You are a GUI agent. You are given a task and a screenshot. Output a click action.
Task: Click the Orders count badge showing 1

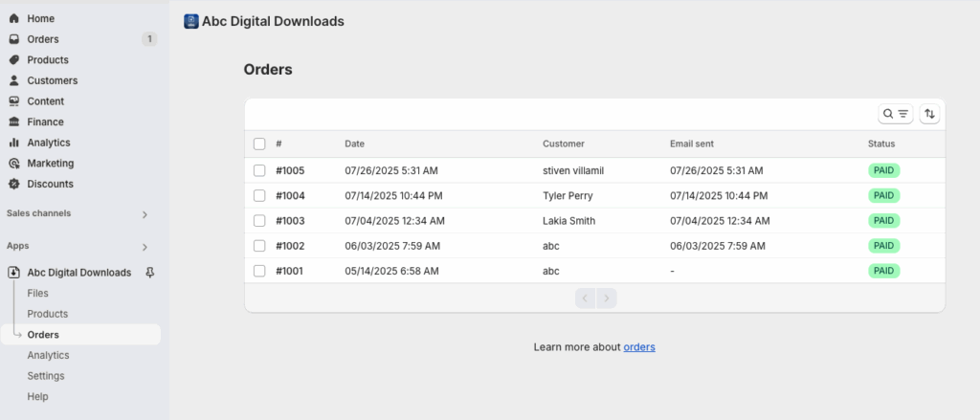click(x=149, y=39)
